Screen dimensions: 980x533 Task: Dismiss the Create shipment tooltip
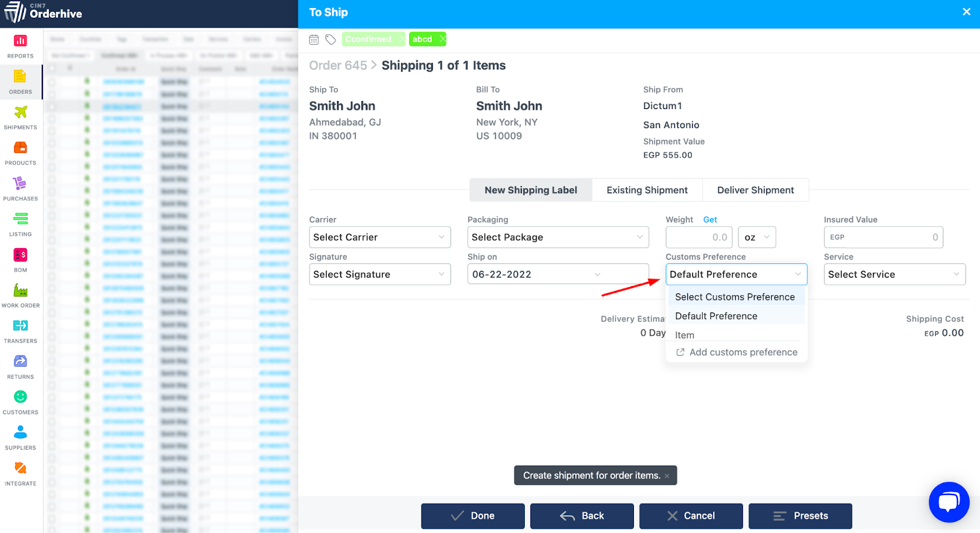click(667, 476)
